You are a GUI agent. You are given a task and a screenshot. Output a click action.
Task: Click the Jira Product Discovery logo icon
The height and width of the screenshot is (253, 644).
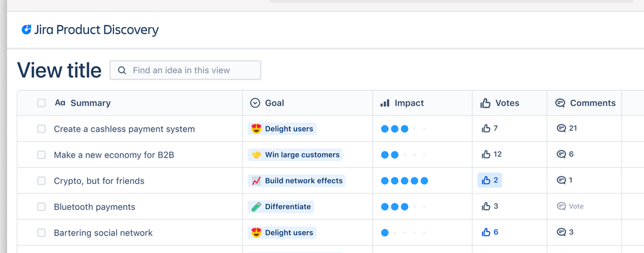[x=26, y=30]
